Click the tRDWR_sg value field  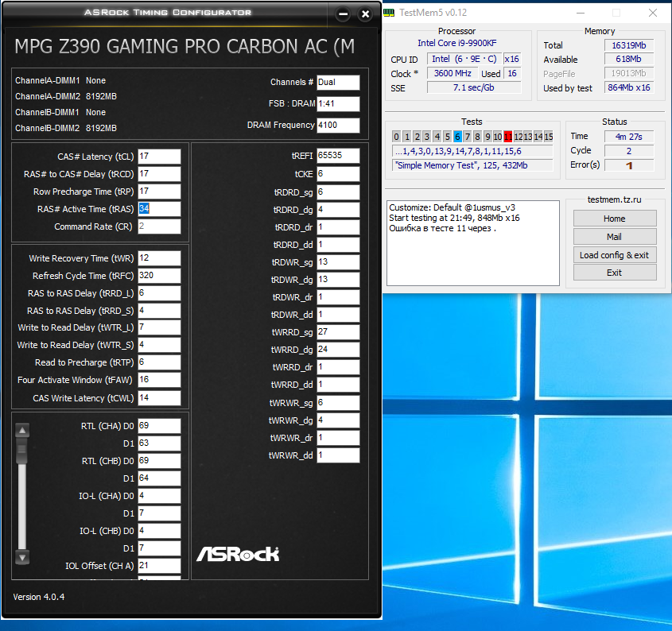(x=338, y=262)
